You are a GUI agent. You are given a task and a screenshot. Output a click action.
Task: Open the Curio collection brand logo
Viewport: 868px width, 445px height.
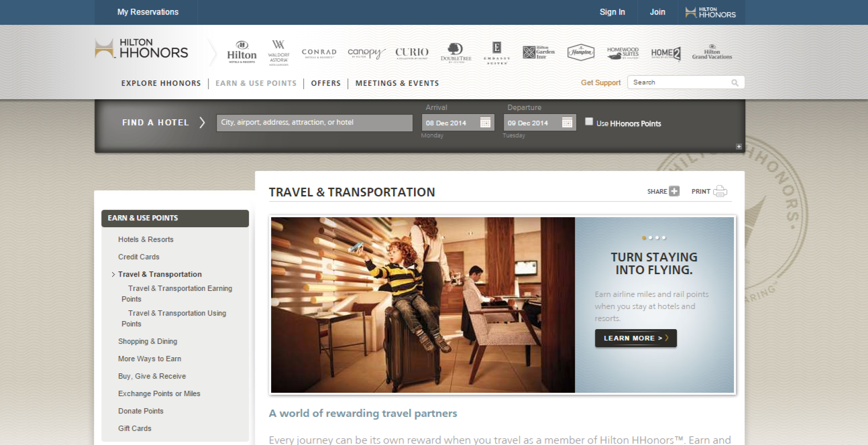point(411,53)
